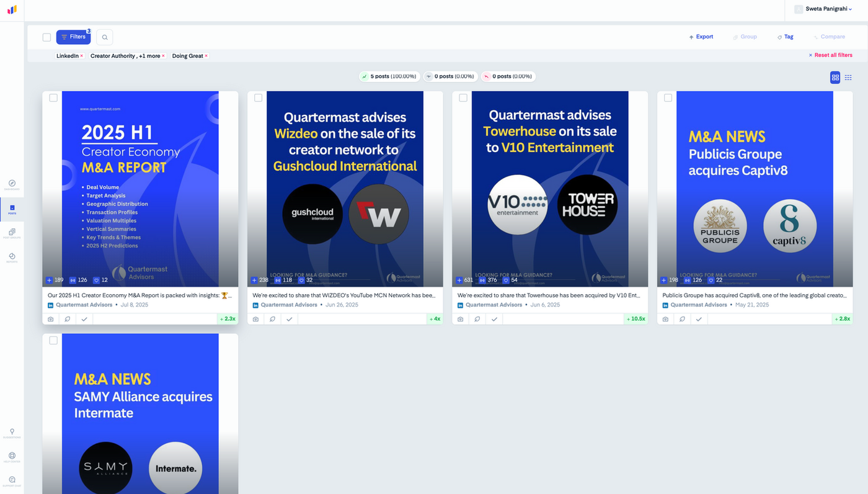Open the Sweta Panigrahi account dropdown
Image resolution: width=868 pixels, height=494 pixels.
[823, 9]
